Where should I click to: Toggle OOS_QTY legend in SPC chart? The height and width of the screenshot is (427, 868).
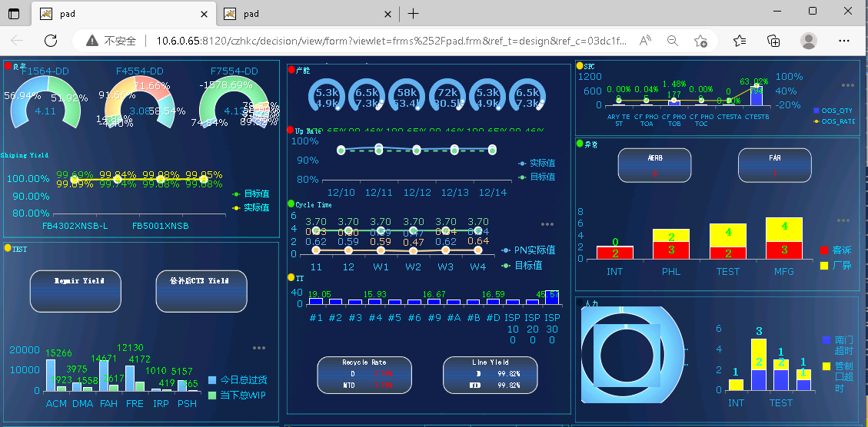click(834, 111)
